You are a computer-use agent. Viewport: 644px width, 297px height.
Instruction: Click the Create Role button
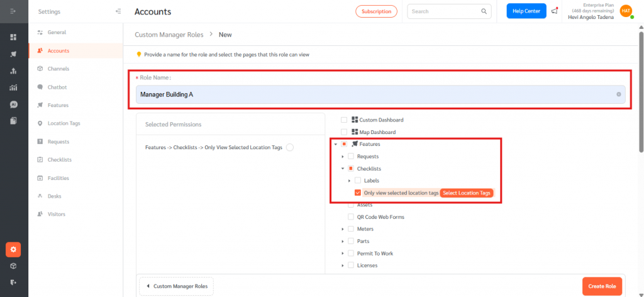(x=602, y=286)
